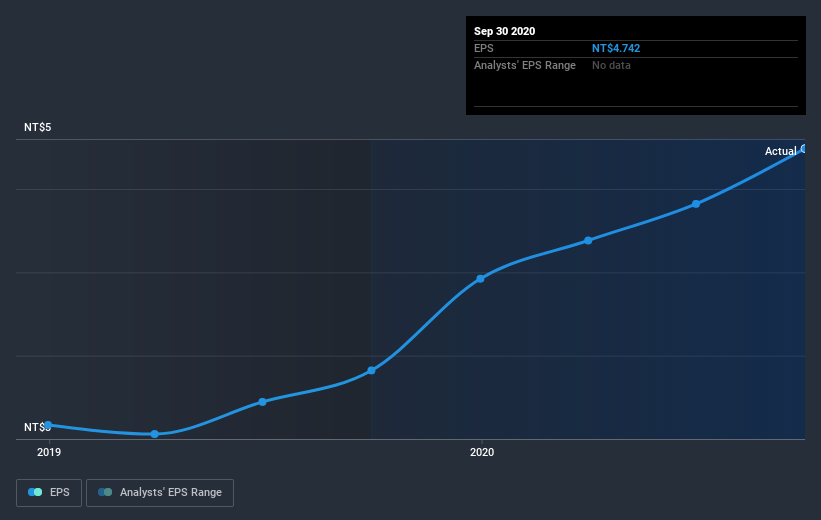
Task: Click the Sep 30 2020 data point beside Actual
Action: [804, 149]
